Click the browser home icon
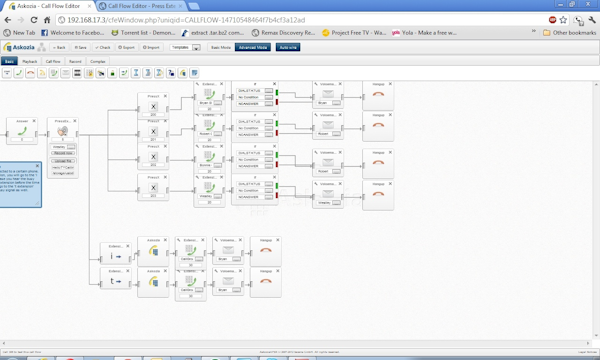Image resolution: width=600 pixels, height=360 pixels. pos(47,20)
